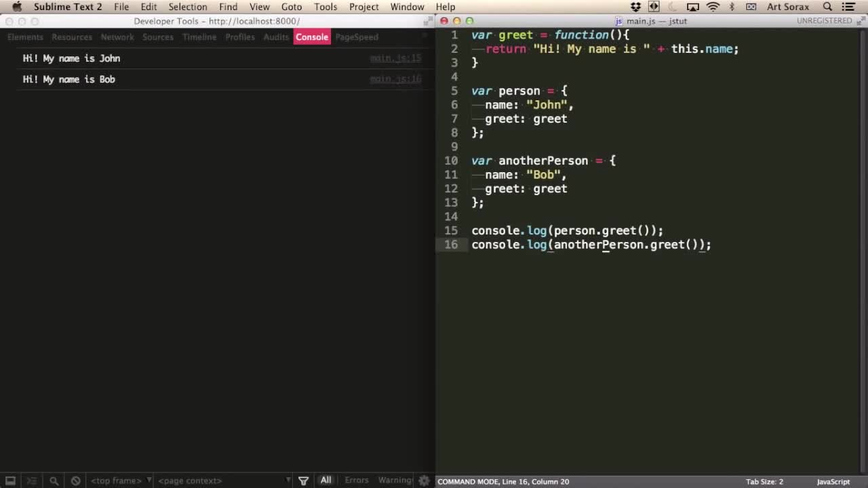
Task: Clear the console with the circle-slash icon
Action: 75,481
